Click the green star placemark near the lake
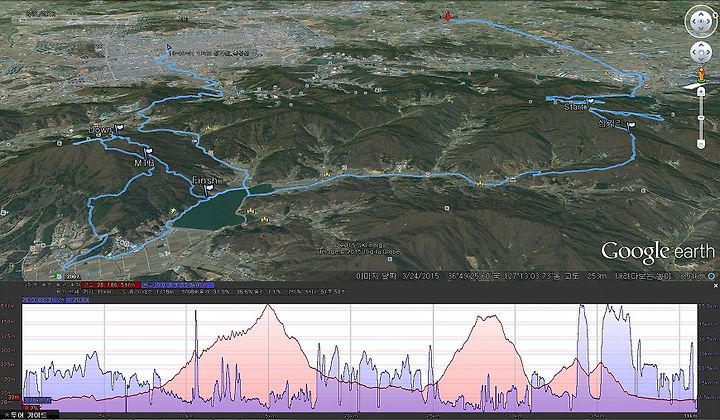This screenshot has width=720, height=420. click(173, 211)
